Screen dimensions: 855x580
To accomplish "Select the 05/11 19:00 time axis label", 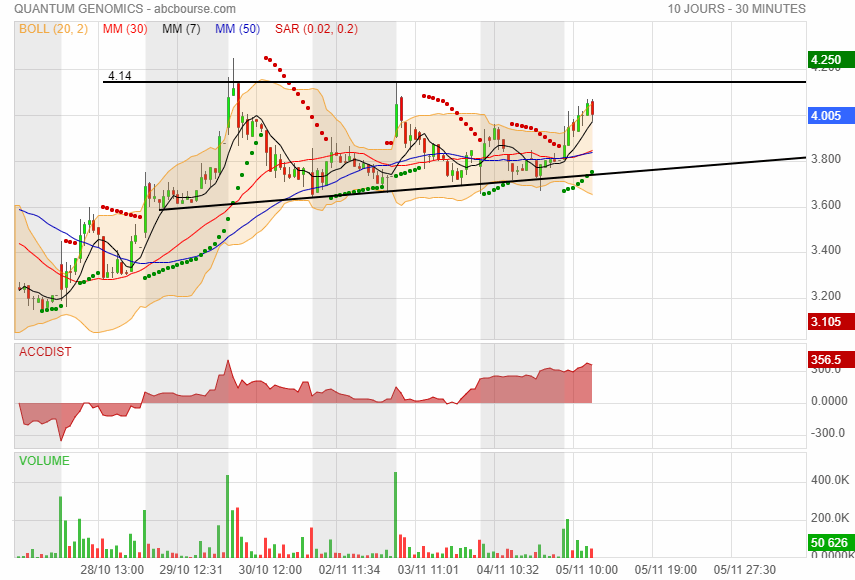I will coord(666,570).
